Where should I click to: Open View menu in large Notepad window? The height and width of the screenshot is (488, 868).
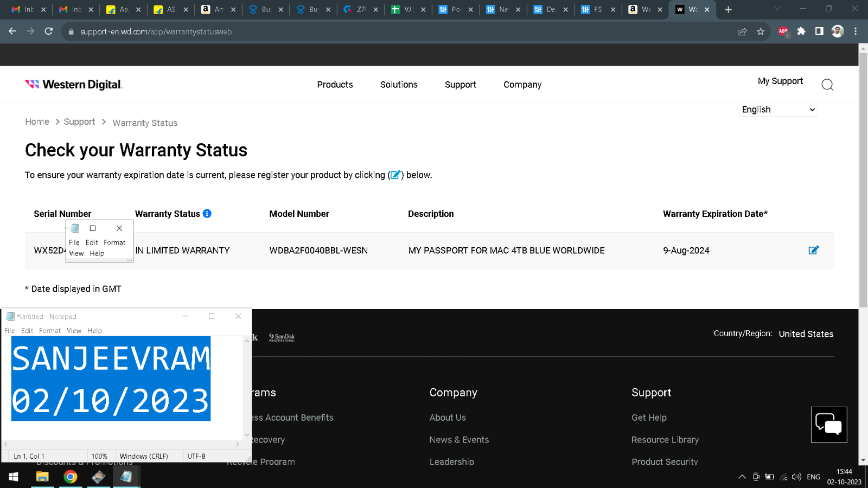click(74, 330)
